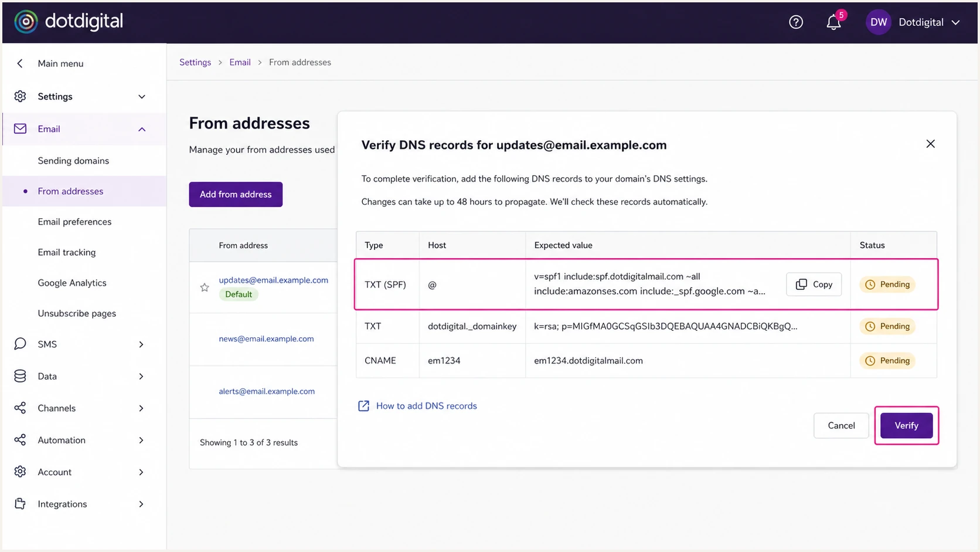Select the v=spf1 expected value text
Image resolution: width=980 pixels, height=552 pixels.
click(649, 284)
